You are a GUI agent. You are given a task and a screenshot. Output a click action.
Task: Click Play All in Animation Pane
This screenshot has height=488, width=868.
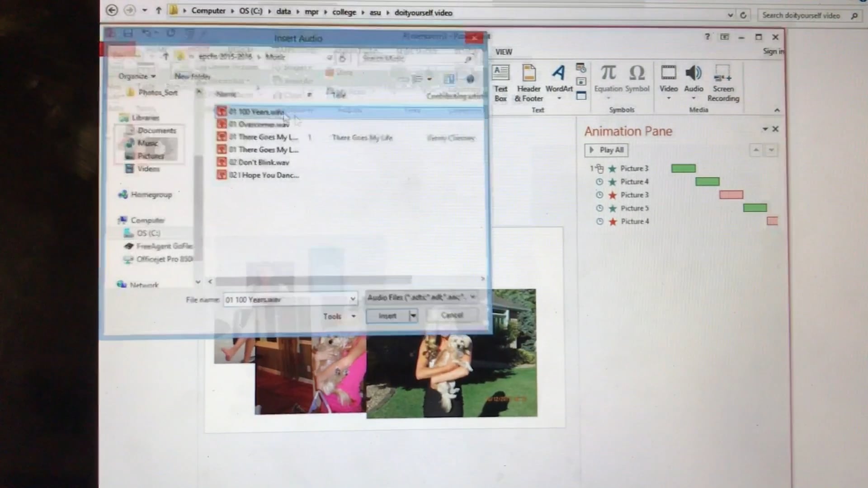click(606, 150)
